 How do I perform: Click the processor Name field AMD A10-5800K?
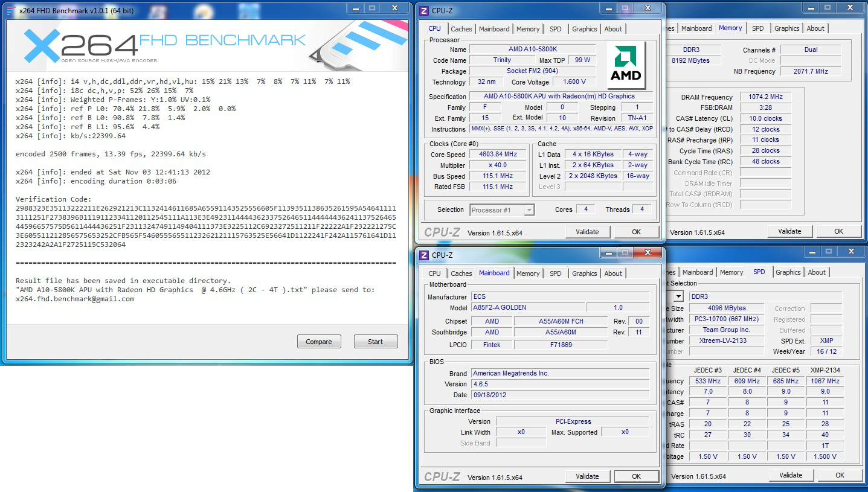pyautogui.click(x=532, y=49)
